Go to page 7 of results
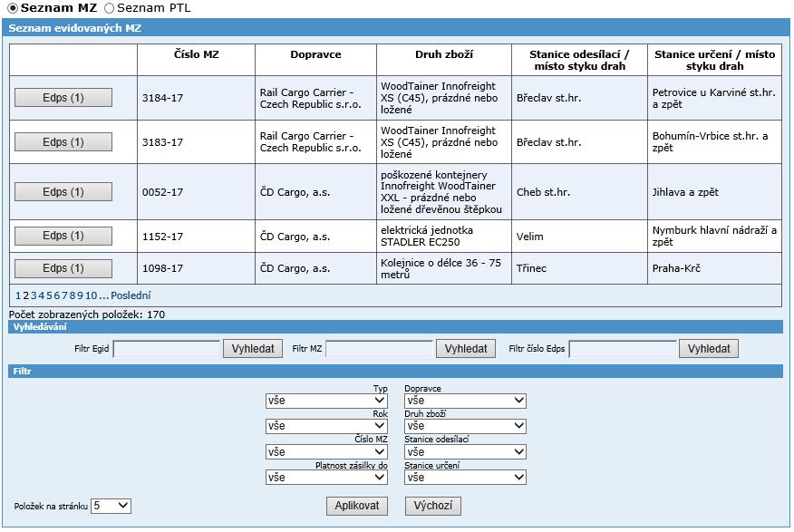Screen dimensions: 794x532 click(x=64, y=295)
